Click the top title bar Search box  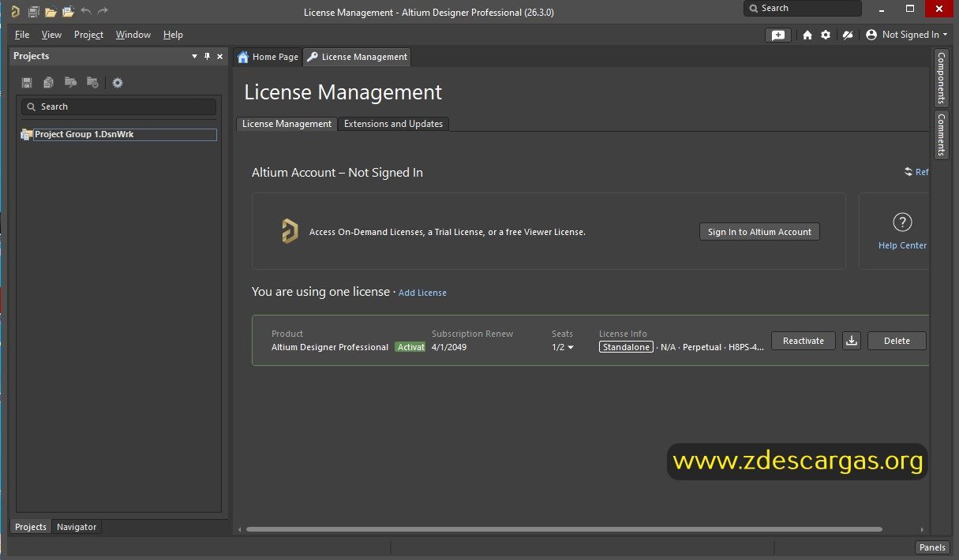point(803,8)
